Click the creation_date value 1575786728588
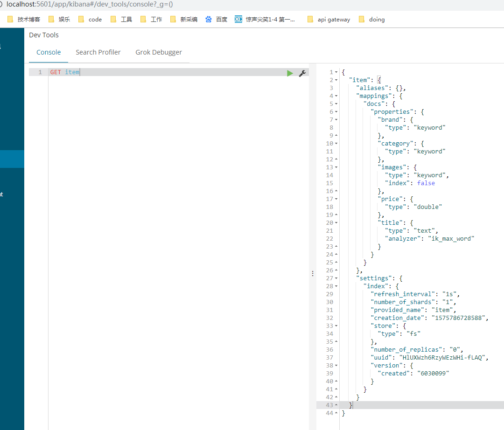The height and width of the screenshot is (430, 504). pos(458,318)
